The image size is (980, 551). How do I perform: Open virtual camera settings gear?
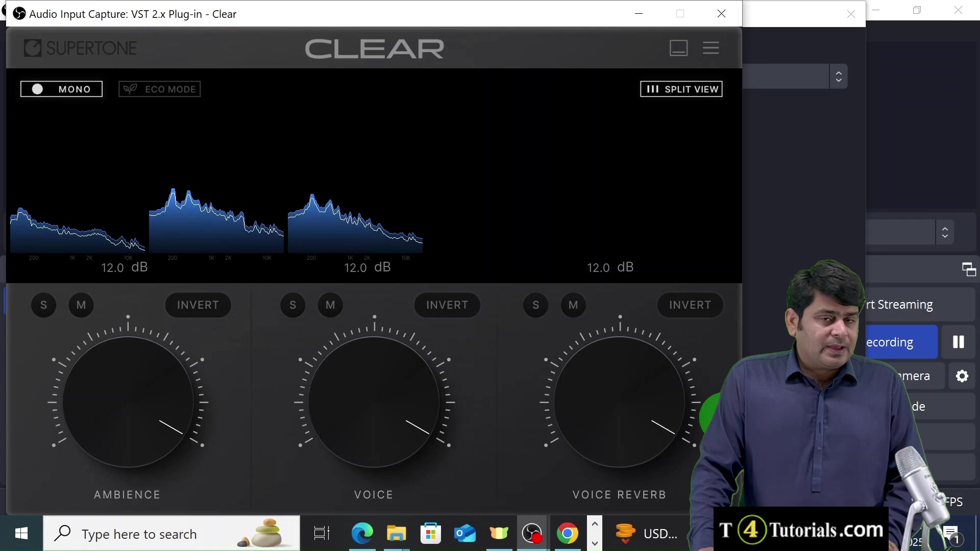(x=962, y=377)
